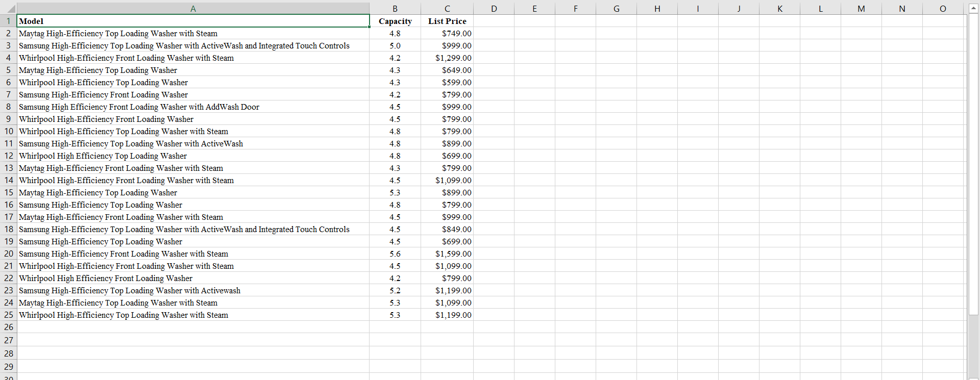Click the "5.2" capacity cell
Viewport: 980px width, 380px height.
pos(395,290)
